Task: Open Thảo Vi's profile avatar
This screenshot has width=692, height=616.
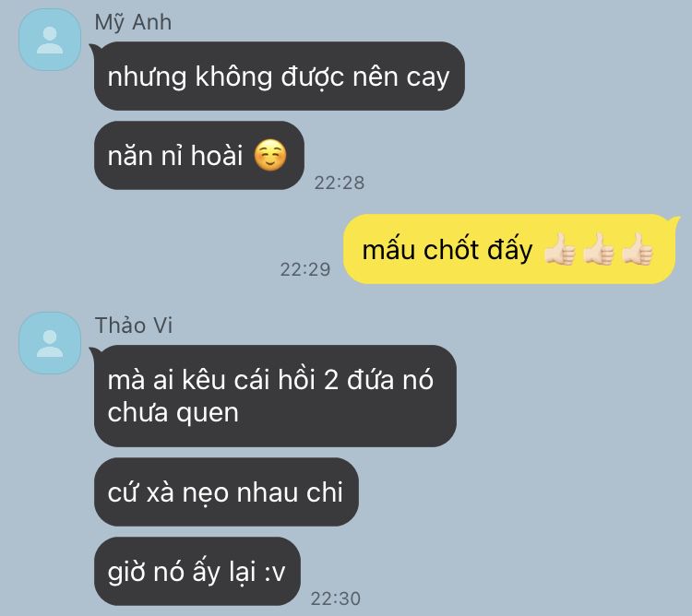Action: (x=50, y=343)
